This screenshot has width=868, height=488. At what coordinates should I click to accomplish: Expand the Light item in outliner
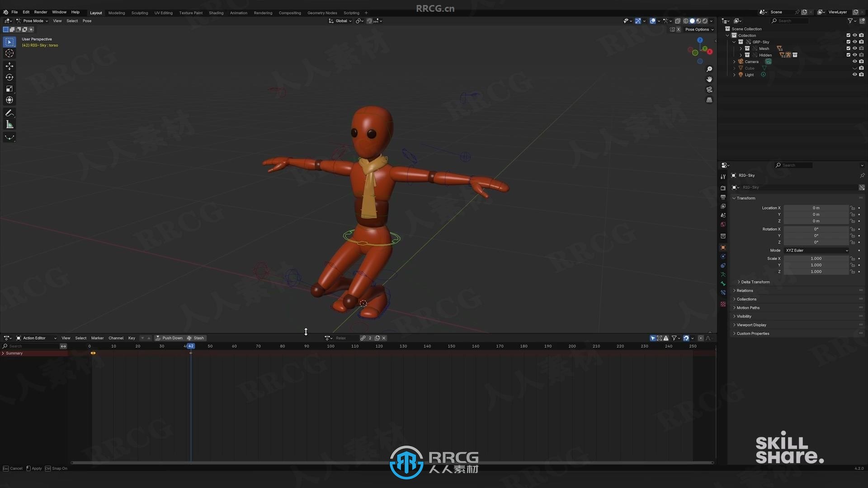coord(734,75)
